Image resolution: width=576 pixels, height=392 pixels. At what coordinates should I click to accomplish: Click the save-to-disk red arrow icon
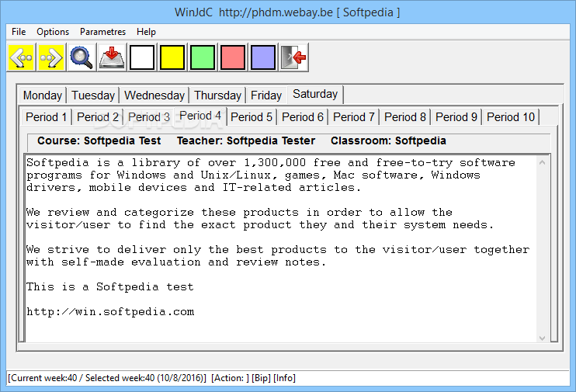pos(112,57)
